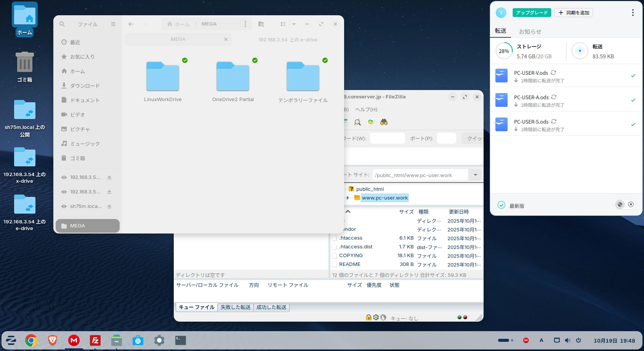Click the sync icon beside PC-USER-V.ods

click(554, 72)
